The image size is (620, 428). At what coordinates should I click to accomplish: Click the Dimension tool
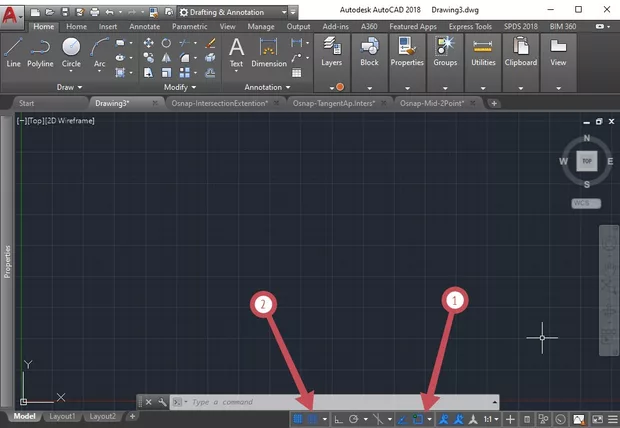(268, 52)
